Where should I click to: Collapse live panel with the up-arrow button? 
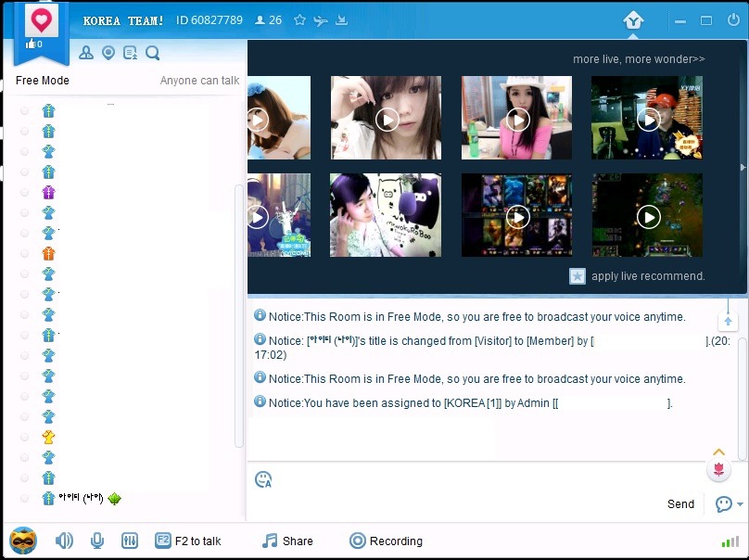click(x=729, y=320)
